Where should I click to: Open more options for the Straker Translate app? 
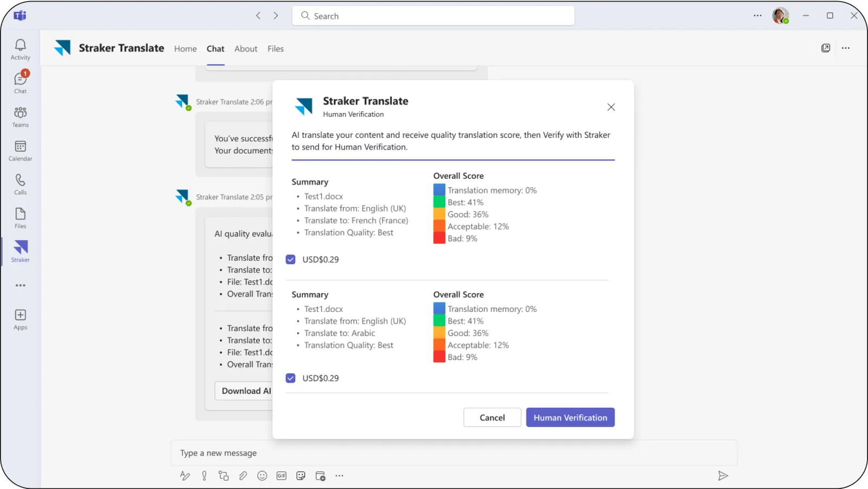tap(845, 48)
